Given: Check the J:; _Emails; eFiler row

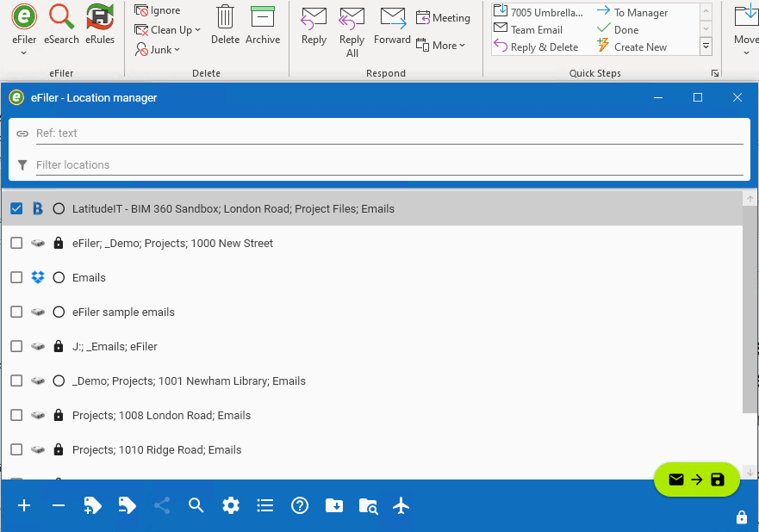Looking at the screenshot, I should pos(16,346).
